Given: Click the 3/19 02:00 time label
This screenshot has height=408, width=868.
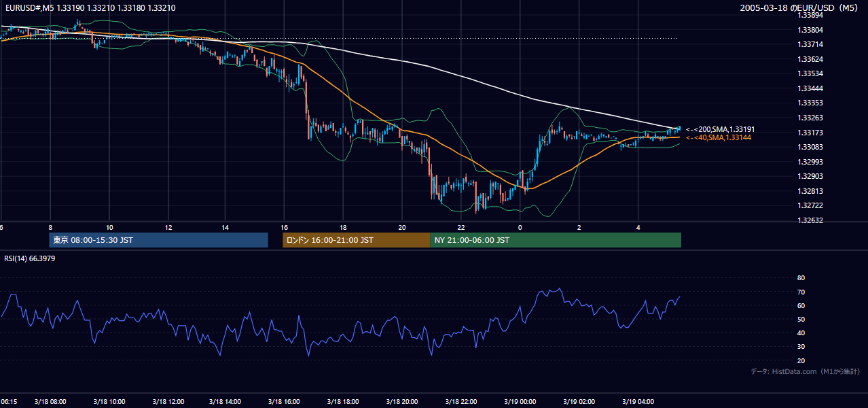Looking at the screenshot, I should pos(578,402).
